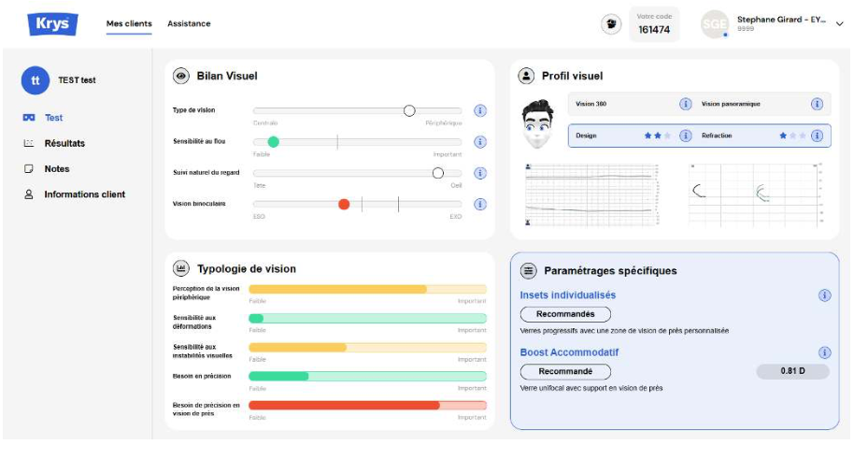Open info icon next to Vision 360
This screenshot has width=868, height=459.
coord(685,104)
